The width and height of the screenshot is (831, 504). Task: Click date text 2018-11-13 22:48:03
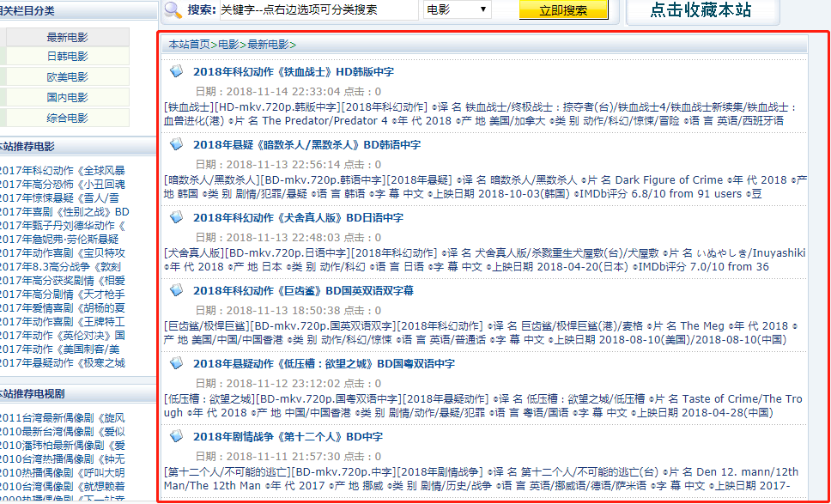(283, 239)
